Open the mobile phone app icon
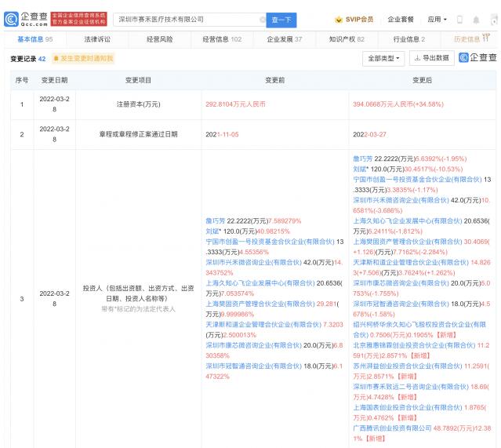This screenshot has height=448, width=501. (x=459, y=20)
